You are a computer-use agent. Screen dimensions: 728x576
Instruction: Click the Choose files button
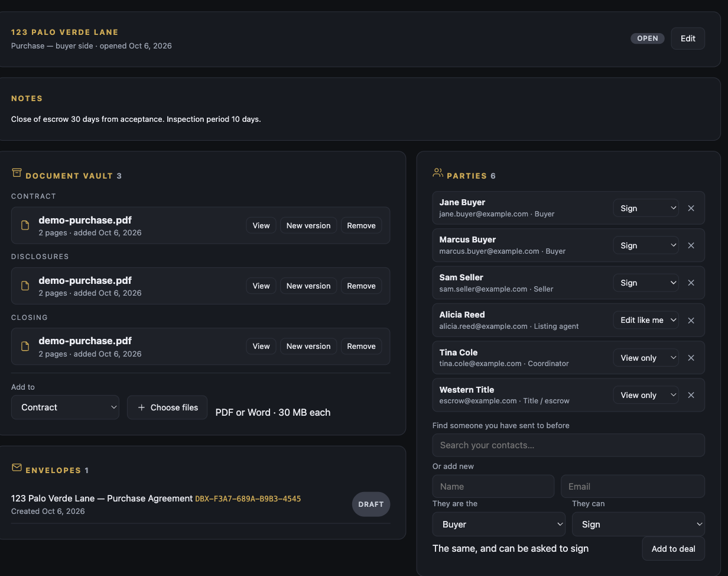point(167,407)
